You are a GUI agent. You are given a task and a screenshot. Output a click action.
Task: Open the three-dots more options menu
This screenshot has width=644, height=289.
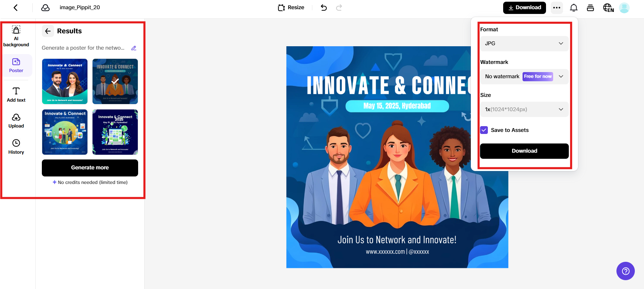557,8
